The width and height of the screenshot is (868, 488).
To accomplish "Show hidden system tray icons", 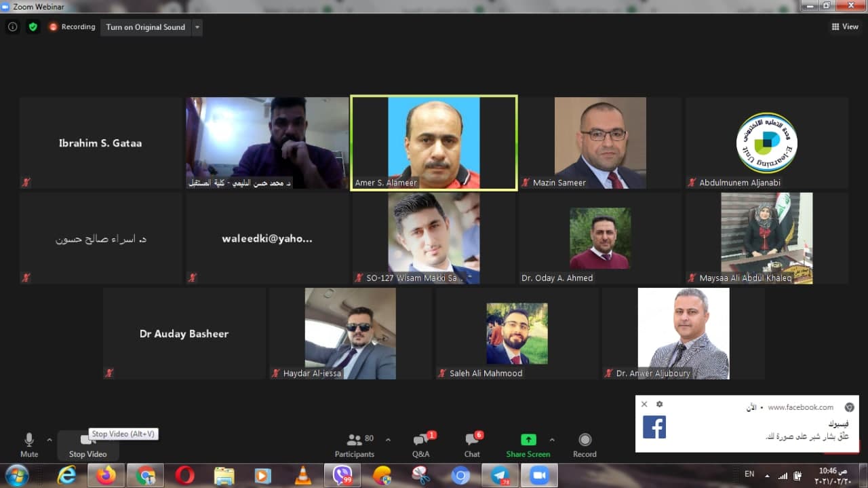I will [x=767, y=474].
